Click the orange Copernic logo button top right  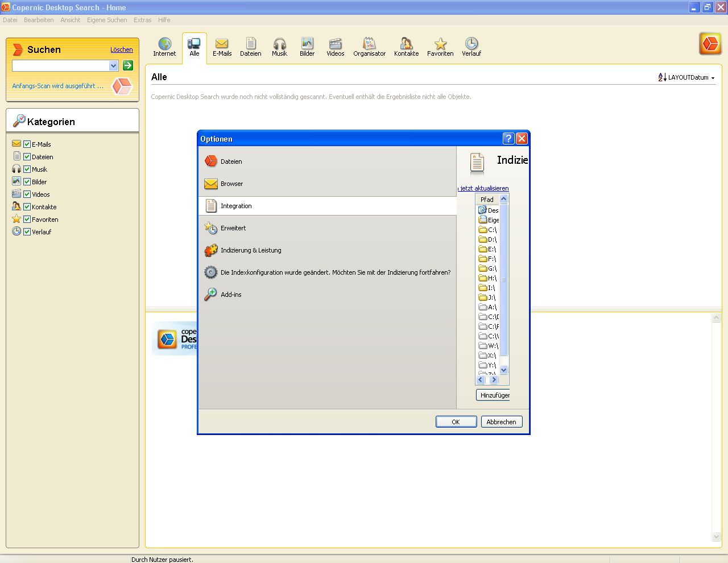tap(710, 44)
